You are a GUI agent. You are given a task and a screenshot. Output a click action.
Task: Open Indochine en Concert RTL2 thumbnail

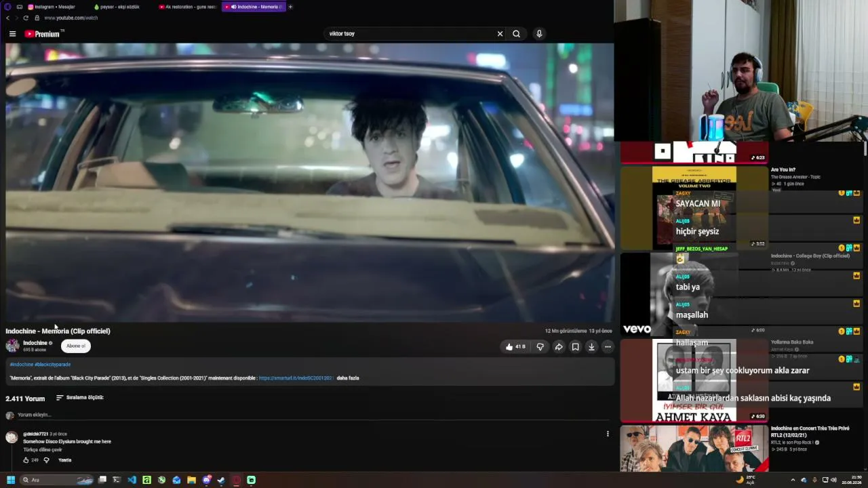pyautogui.click(x=694, y=448)
